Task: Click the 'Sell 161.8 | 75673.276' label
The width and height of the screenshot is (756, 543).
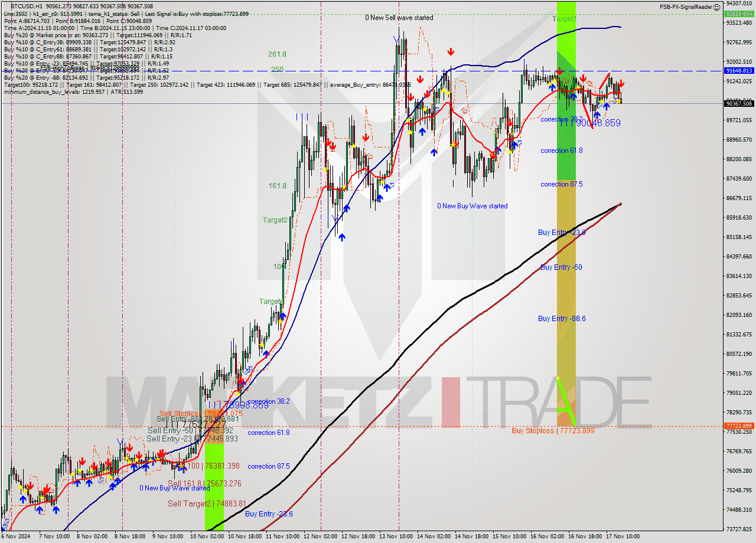Action: 204,483
